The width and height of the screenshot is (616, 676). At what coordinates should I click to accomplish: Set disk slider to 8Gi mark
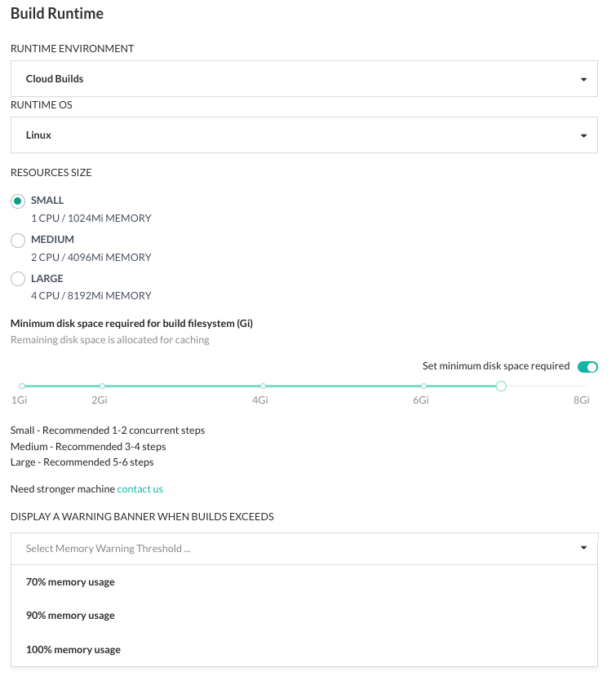click(584, 386)
